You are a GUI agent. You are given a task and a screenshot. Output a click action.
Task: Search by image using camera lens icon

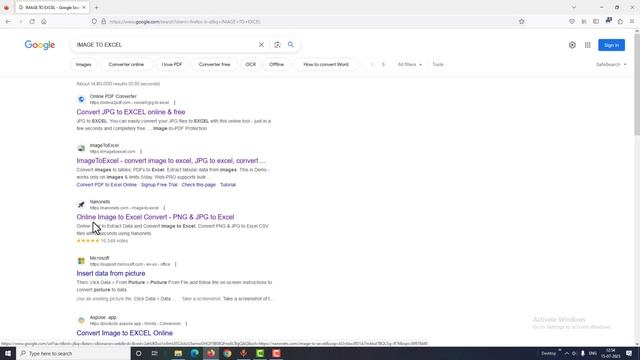click(x=277, y=45)
